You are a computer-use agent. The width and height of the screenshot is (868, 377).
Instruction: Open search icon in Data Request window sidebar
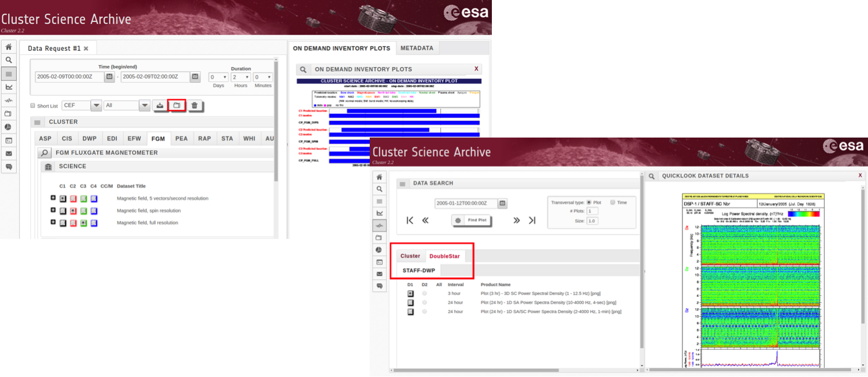tap(9, 60)
